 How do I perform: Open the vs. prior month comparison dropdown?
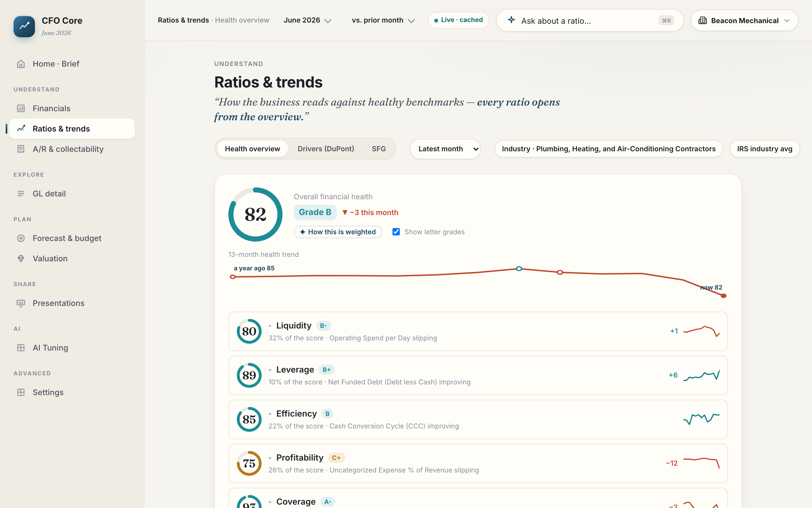383,20
